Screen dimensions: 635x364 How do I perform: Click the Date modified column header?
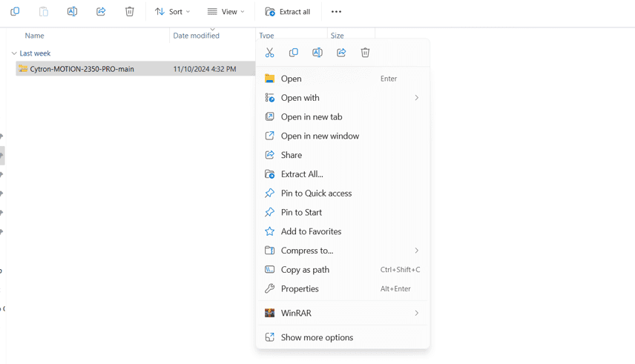(196, 36)
